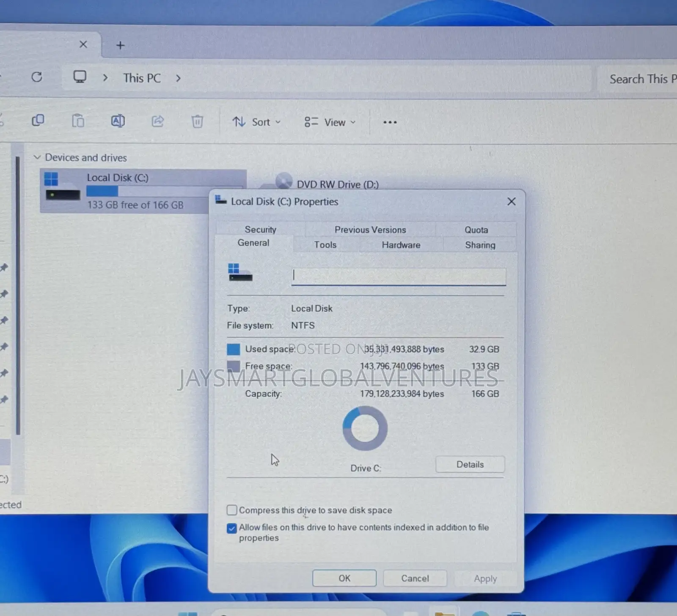Open the View dropdown
The width and height of the screenshot is (677, 616).
(330, 122)
